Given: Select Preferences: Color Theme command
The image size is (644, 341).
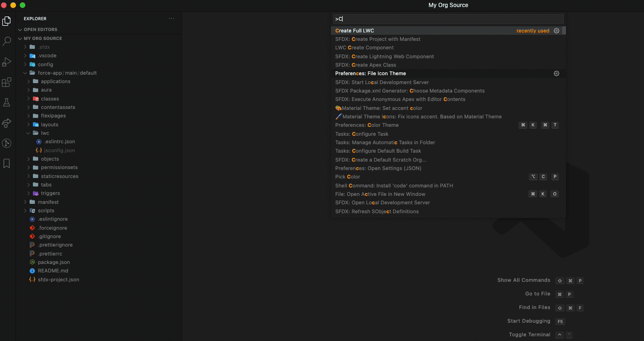Looking at the screenshot, I should coord(447,125).
